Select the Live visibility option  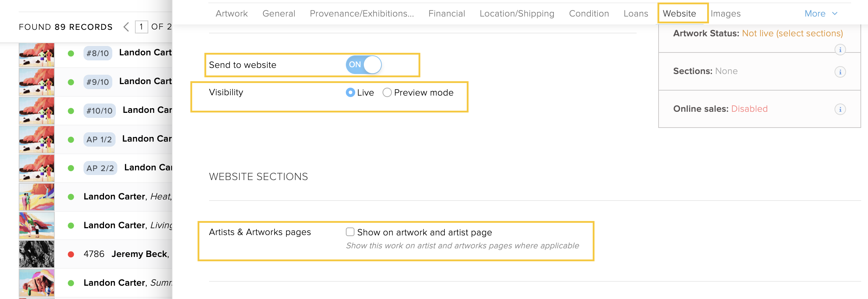360,93
